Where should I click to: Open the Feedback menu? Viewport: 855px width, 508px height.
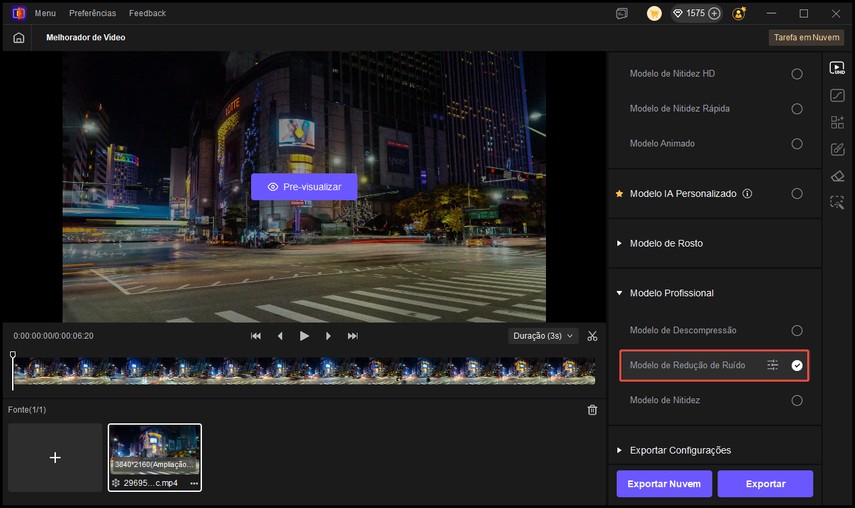[x=147, y=14]
